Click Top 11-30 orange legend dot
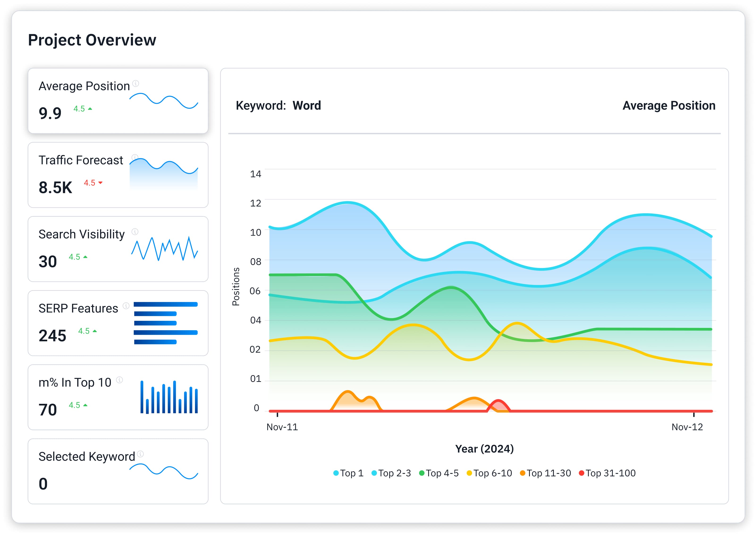756x535 pixels. (x=522, y=473)
